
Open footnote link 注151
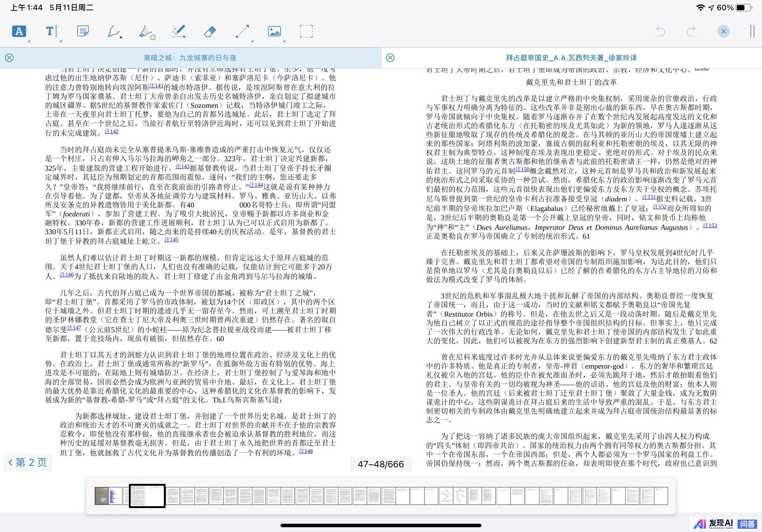click(x=649, y=197)
